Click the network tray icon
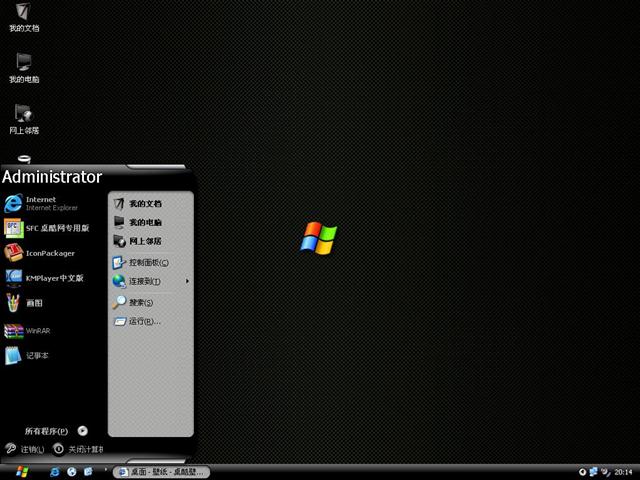This screenshot has width=640, height=480. coord(593,472)
